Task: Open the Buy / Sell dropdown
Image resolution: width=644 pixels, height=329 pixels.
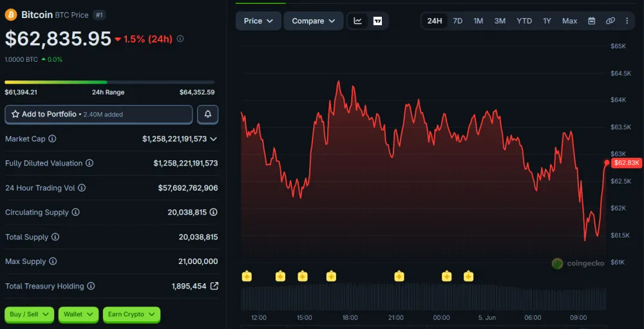Action: click(x=29, y=314)
